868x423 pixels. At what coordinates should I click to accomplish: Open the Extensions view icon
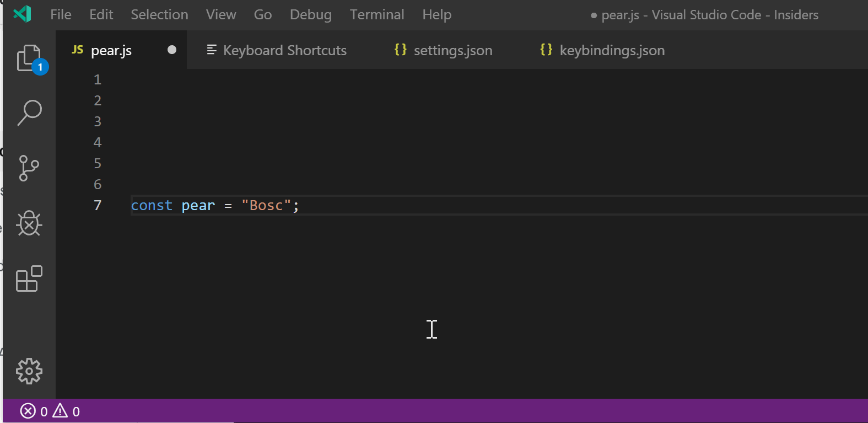[29, 279]
